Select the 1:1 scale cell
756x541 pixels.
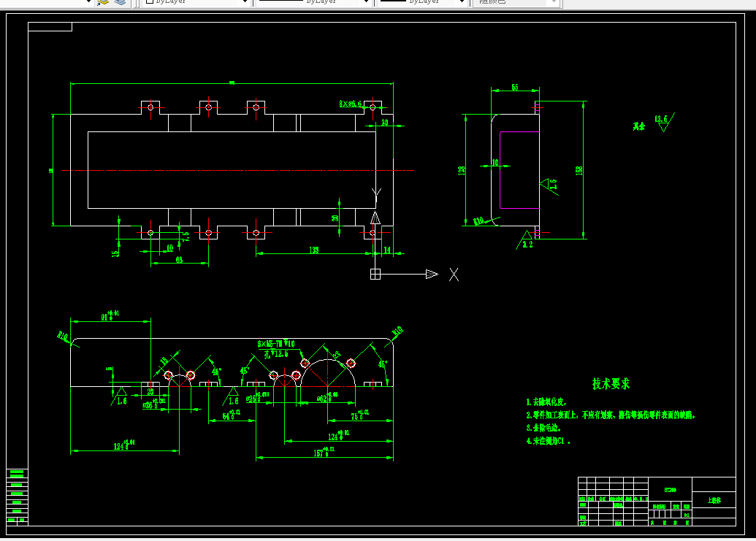click(687, 515)
